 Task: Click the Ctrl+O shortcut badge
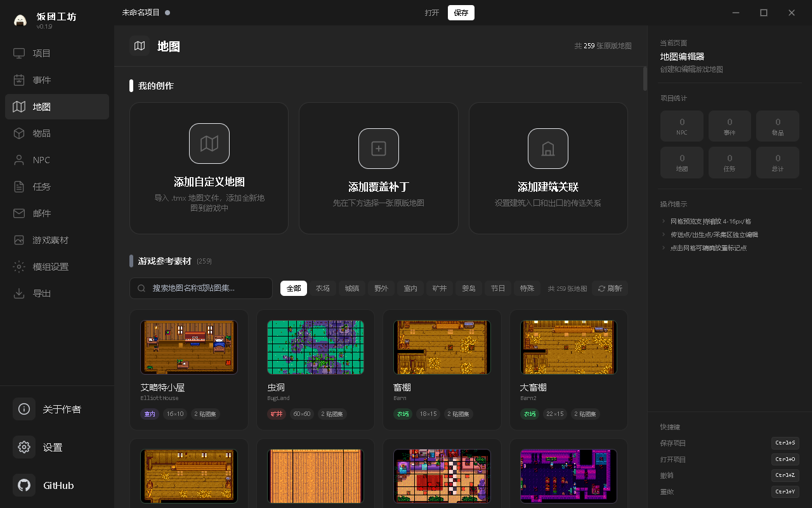click(x=785, y=459)
